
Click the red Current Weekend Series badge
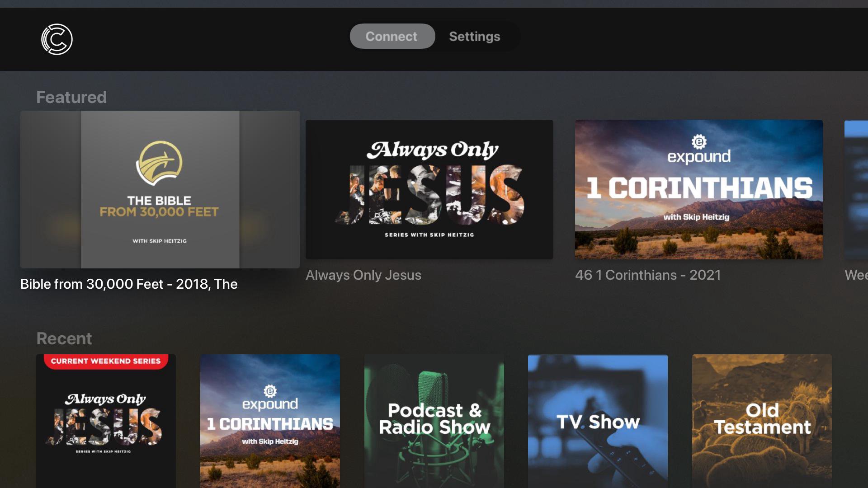[x=106, y=361]
